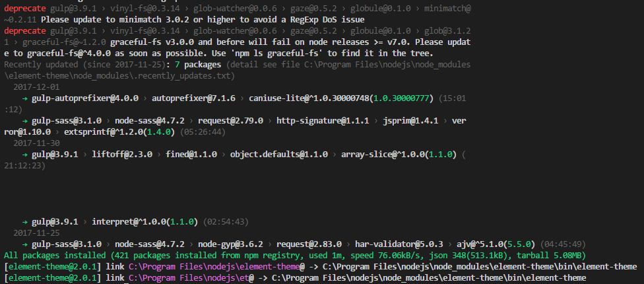644x284 pixels.
Task: Click the 'tarball 5.08MB' value
Action: tap(549, 256)
